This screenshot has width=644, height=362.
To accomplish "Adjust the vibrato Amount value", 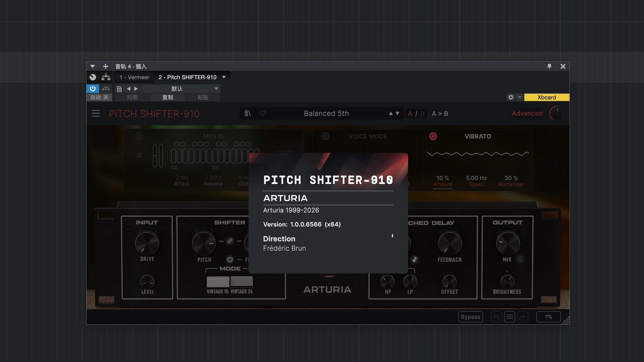I will [442, 178].
